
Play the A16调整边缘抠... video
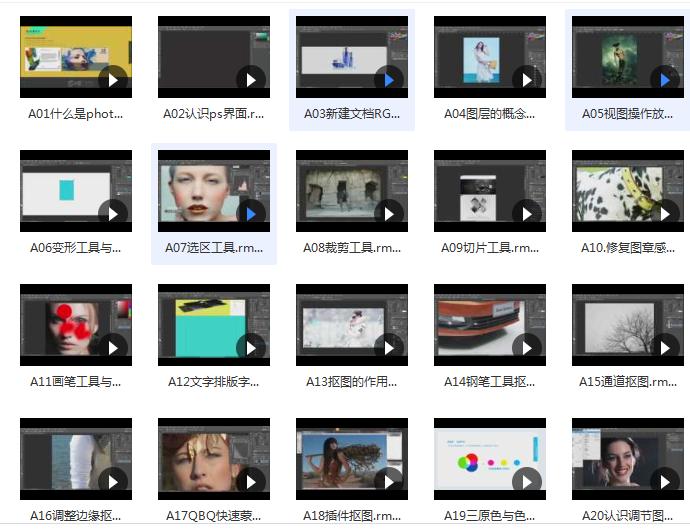point(113,482)
